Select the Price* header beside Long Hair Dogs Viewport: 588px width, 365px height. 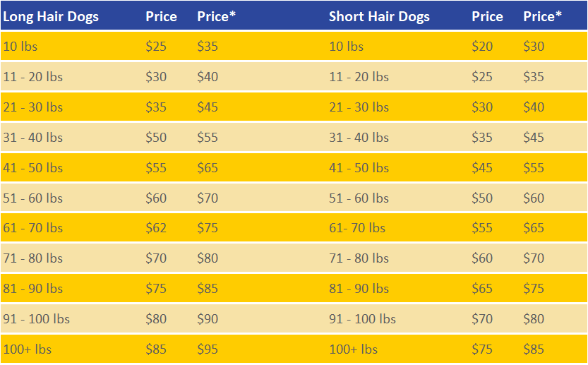point(217,16)
